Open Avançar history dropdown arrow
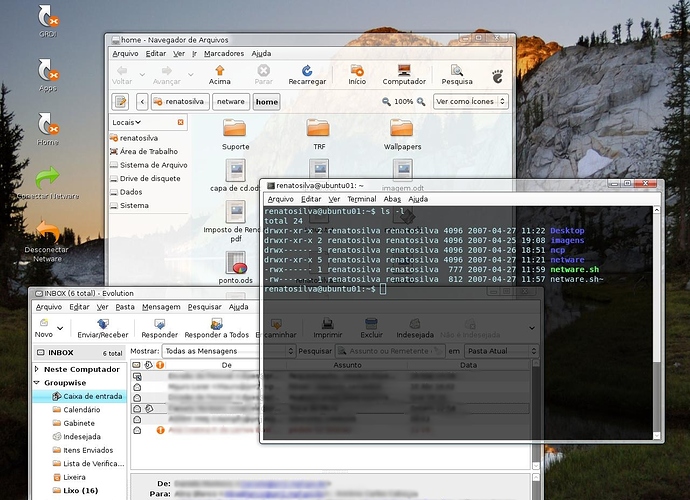Viewport: 690px width, 500px height. (191, 74)
